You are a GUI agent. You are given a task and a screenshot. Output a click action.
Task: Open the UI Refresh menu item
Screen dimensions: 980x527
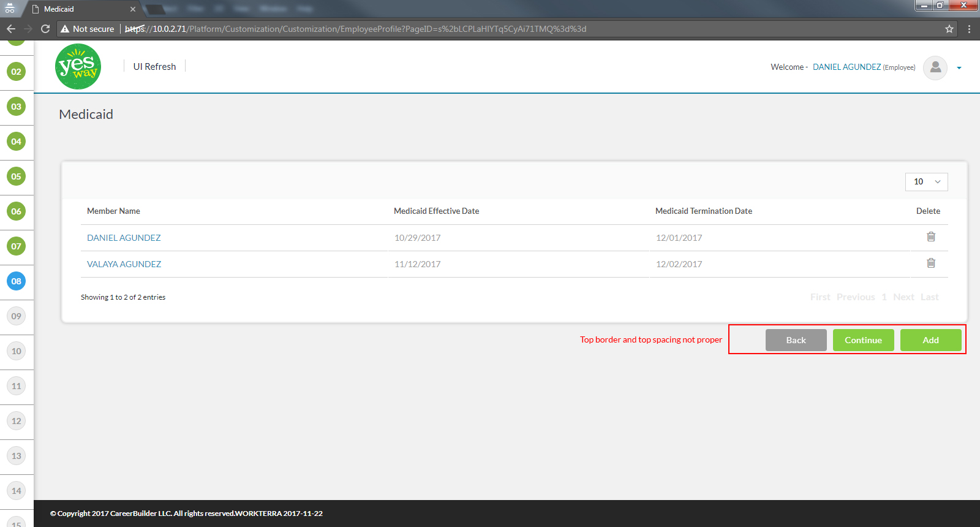click(154, 67)
